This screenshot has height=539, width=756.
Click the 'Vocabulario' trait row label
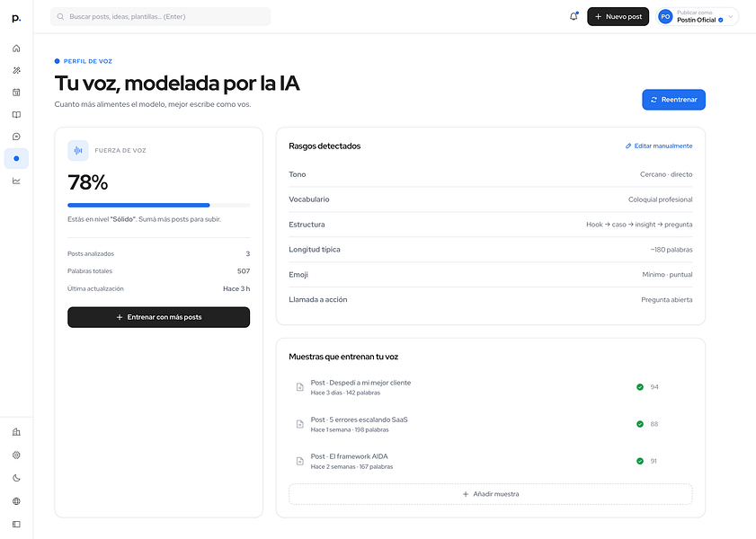[309, 199]
